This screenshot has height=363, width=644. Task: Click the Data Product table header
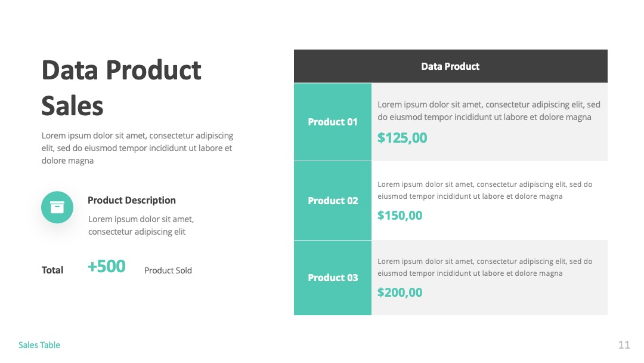451,66
